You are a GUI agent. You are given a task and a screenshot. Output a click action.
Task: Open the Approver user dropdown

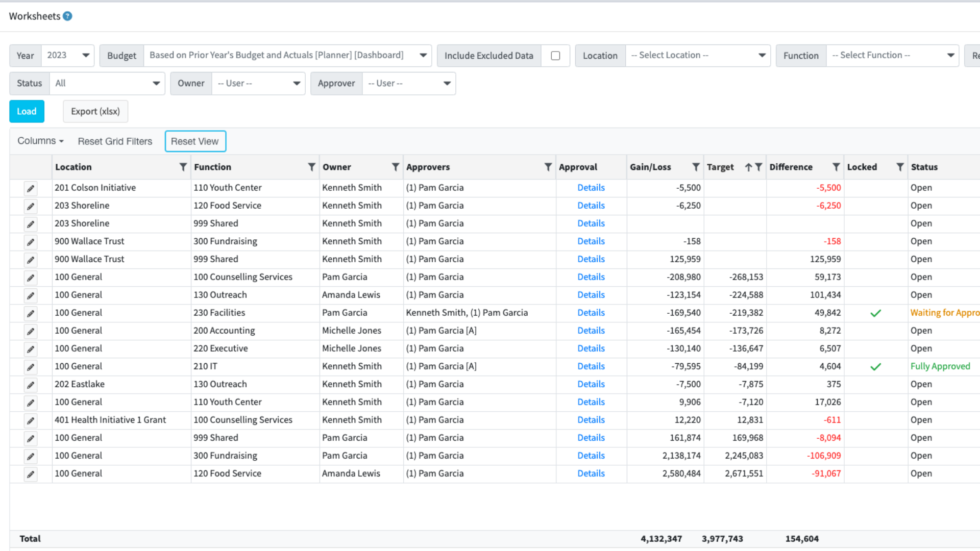click(447, 83)
